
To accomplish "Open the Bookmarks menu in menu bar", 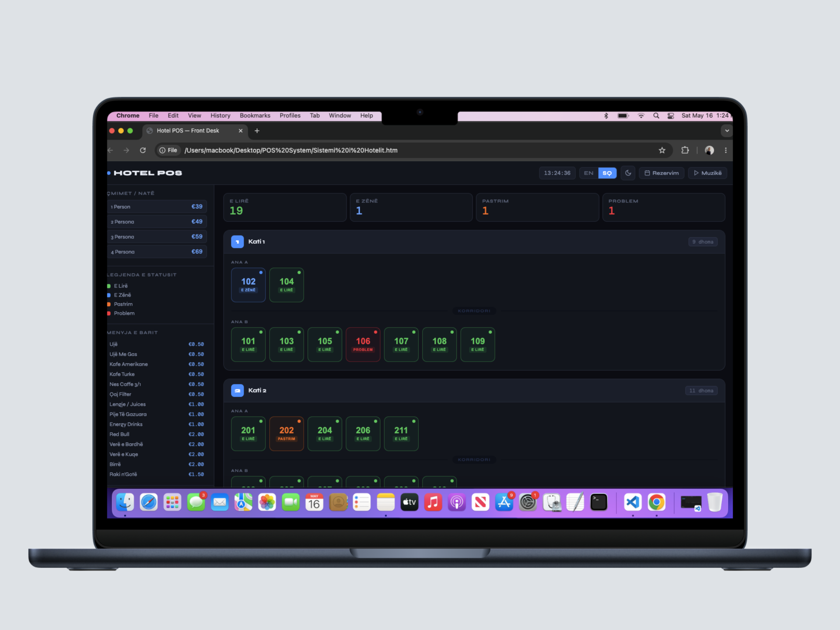I will click(x=255, y=115).
